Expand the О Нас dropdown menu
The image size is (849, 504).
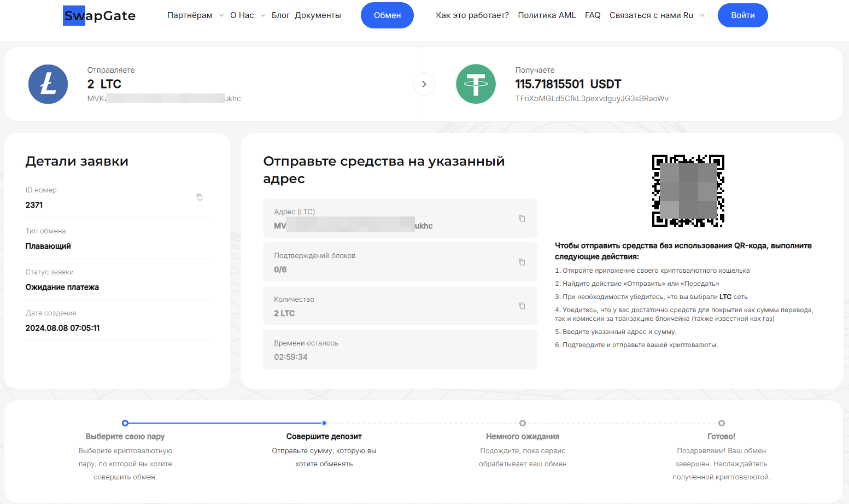pos(247,15)
